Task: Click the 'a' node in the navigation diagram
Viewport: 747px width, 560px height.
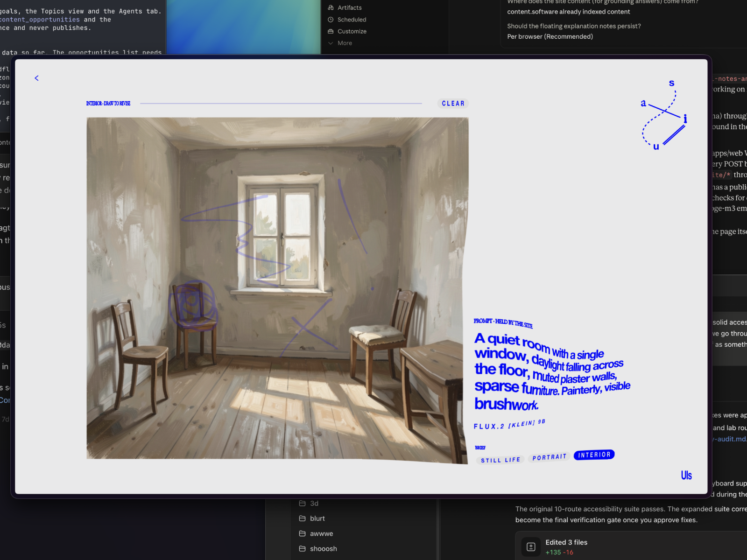Action: [643, 103]
